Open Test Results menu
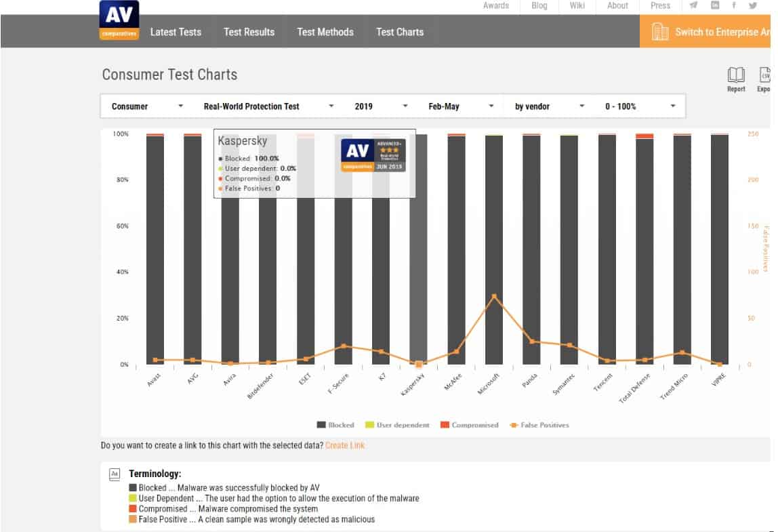This screenshot has height=532, width=778. coord(249,32)
